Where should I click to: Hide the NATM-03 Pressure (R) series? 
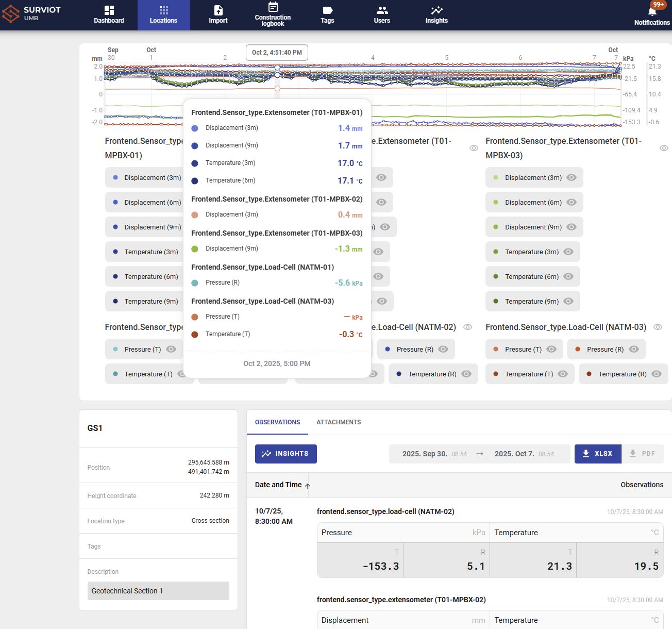tap(634, 349)
